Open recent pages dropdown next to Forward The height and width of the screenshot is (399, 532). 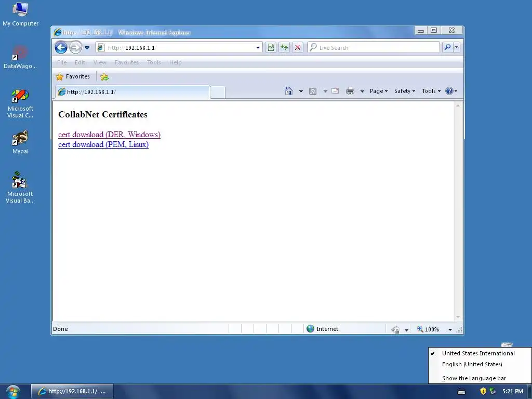(87, 48)
